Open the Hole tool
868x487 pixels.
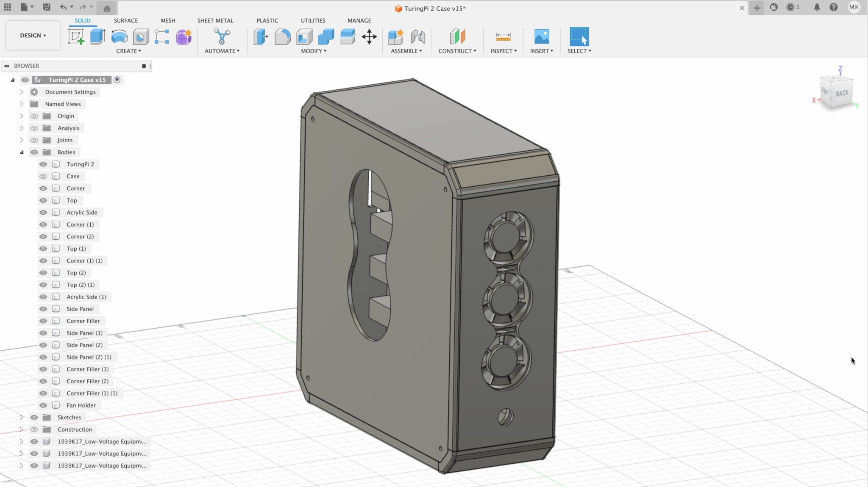click(141, 37)
